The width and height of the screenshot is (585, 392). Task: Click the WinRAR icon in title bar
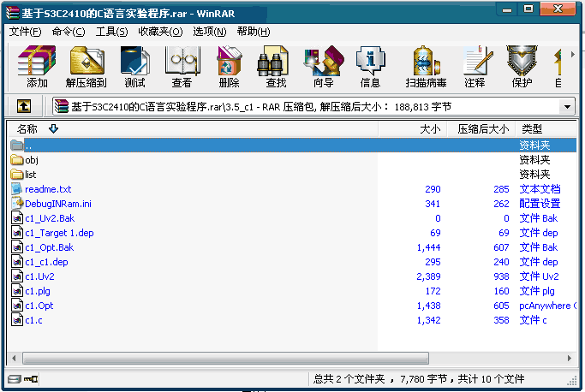coord(13,14)
